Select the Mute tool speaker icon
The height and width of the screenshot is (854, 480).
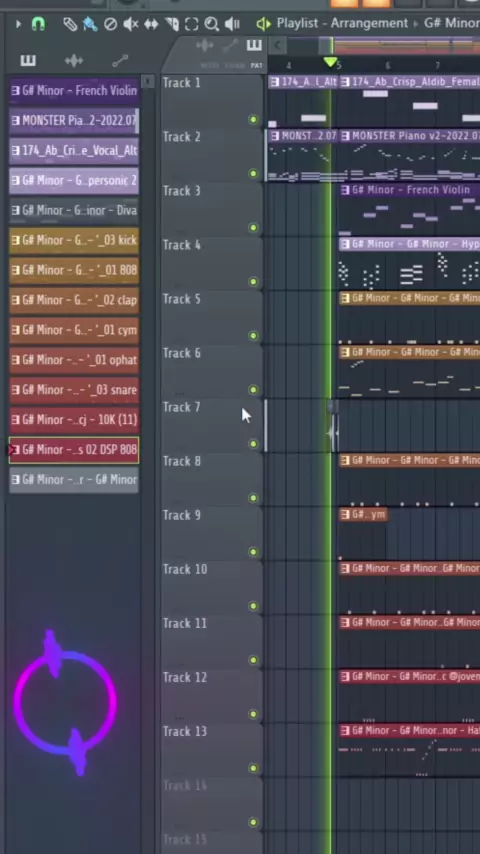pyautogui.click(x=130, y=24)
